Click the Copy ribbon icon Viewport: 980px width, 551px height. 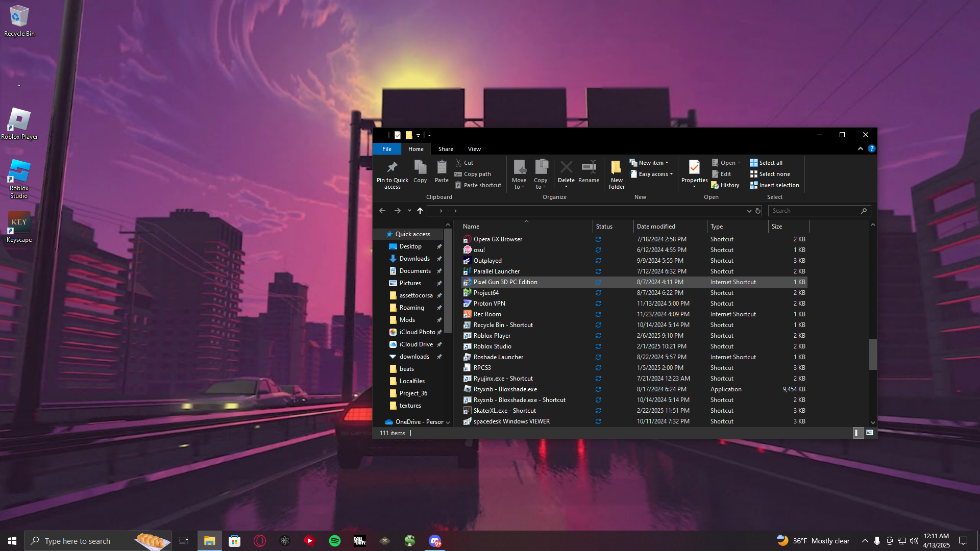[420, 171]
